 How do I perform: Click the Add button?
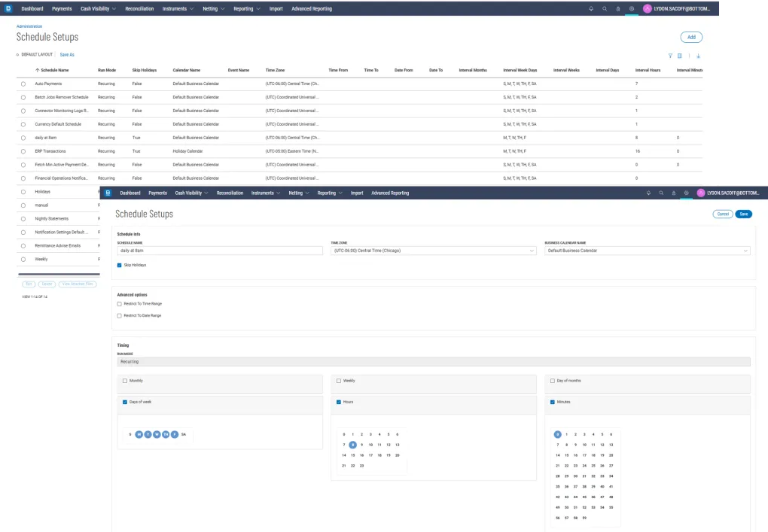click(x=691, y=37)
